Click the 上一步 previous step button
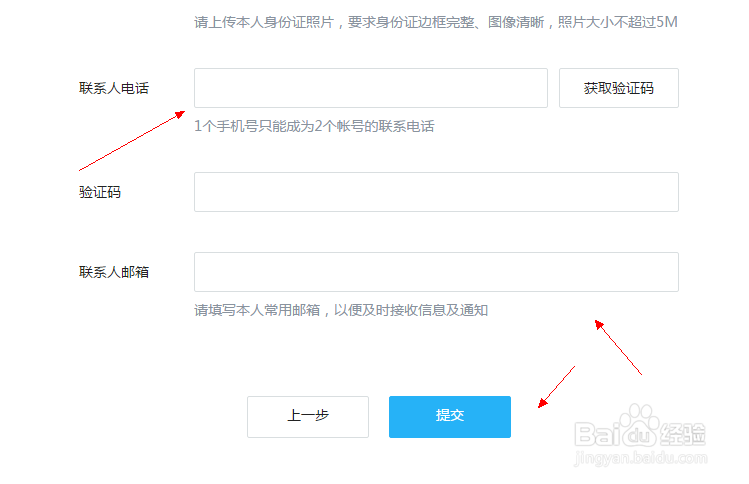The width and height of the screenshot is (749, 484). 308,417
